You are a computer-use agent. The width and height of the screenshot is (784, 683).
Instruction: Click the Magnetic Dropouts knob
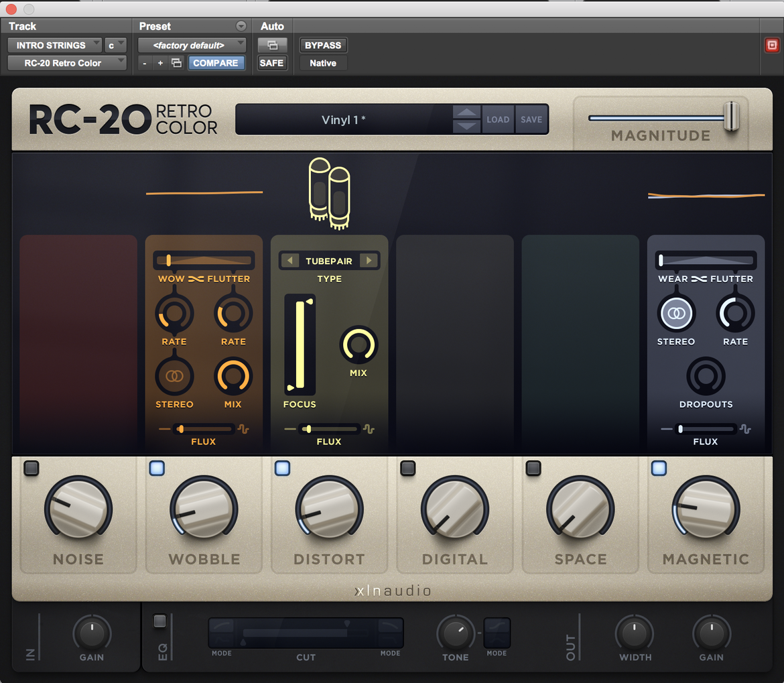pyautogui.click(x=706, y=376)
